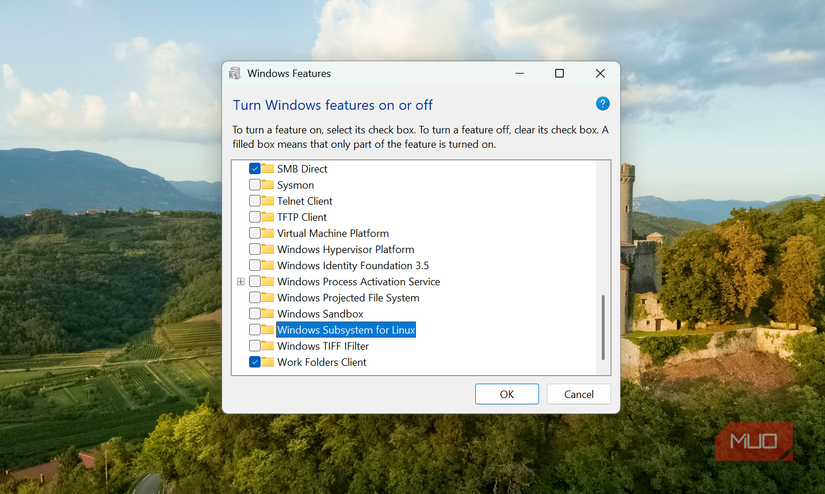Click the SMB Direct folder icon
This screenshot has width=825, height=494.
coord(268,168)
